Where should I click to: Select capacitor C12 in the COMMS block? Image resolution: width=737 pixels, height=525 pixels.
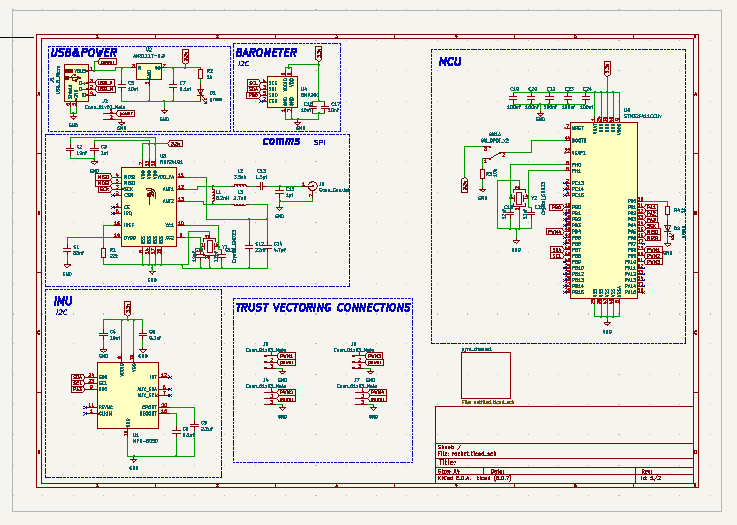click(x=249, y=246)
